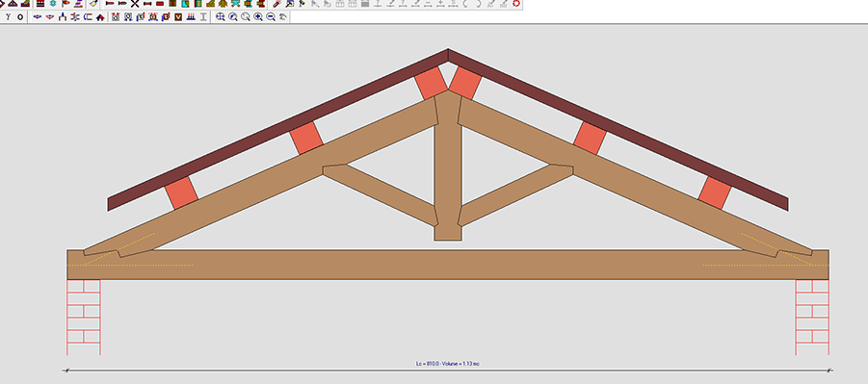Select the green tree-shaped icon
This screenshot has width=868, height=384.
tap(224, 3)
